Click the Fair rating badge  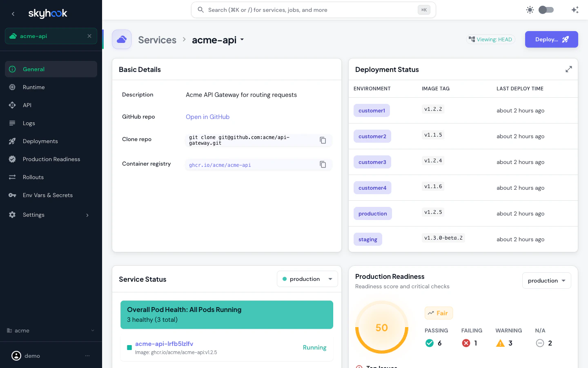[439, 313]
